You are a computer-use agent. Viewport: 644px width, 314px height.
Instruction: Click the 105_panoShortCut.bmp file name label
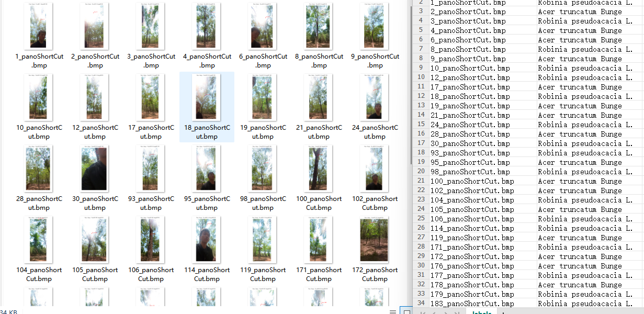click(95, 275)
